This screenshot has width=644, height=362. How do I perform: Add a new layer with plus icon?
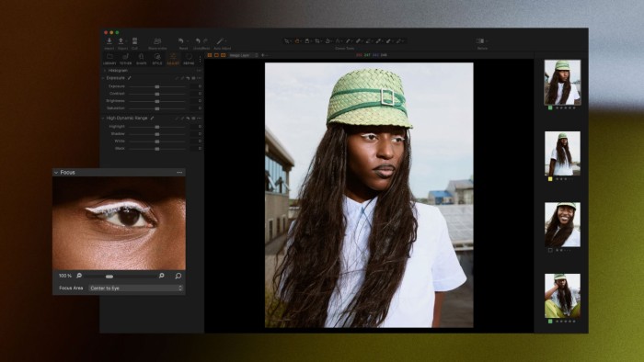(263, 55)
